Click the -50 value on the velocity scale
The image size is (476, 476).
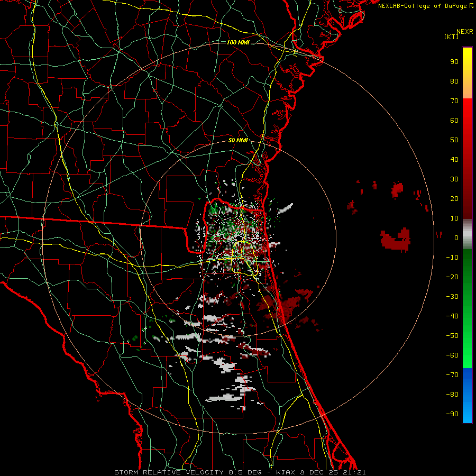(452, 335)
